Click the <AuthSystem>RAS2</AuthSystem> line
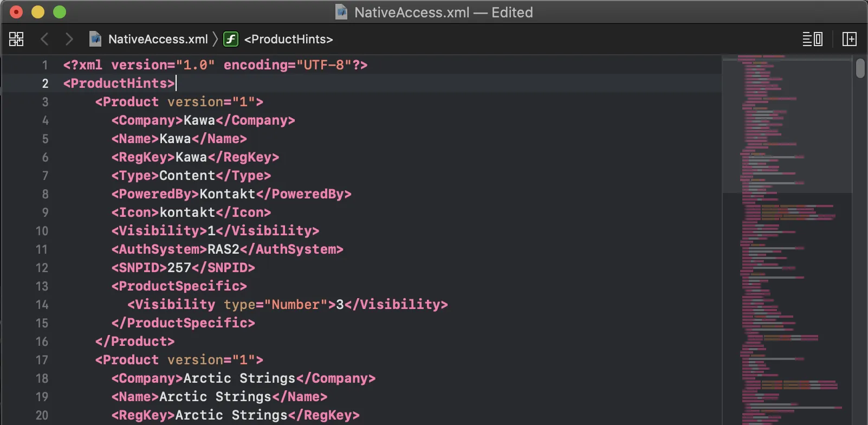 click(x=228, y=249)
